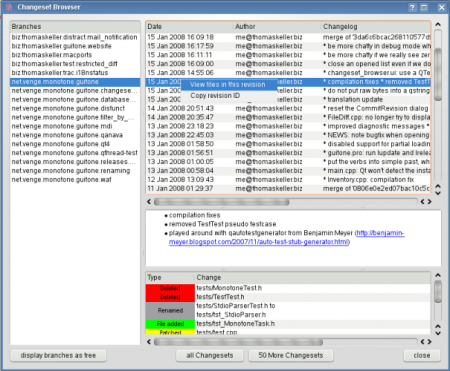Click the changeset list horizontal scrollbar thumb
The width and height of the screenshot is (450, 371).
pyautogui.click(x=222, y=202)
